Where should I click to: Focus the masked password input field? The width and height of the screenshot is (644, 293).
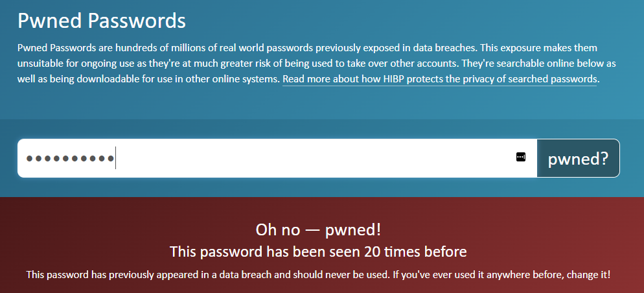[277, 159]
